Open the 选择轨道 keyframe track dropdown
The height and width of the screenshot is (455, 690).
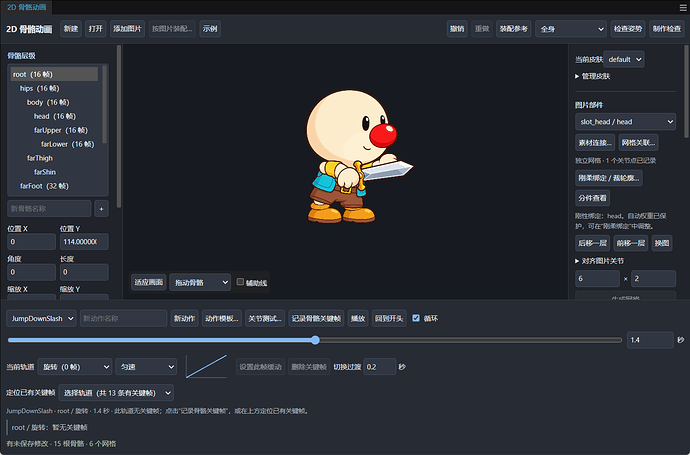[x=116, y=393]
